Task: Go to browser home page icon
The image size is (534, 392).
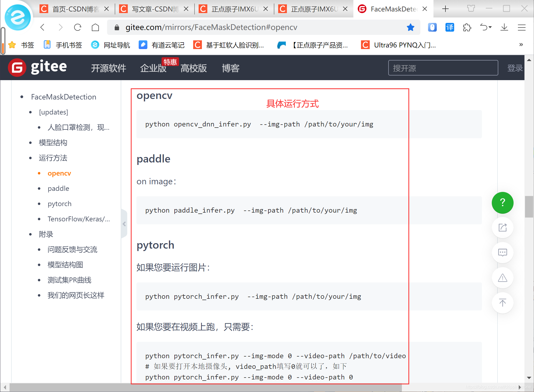Action: tap(95, 27)
